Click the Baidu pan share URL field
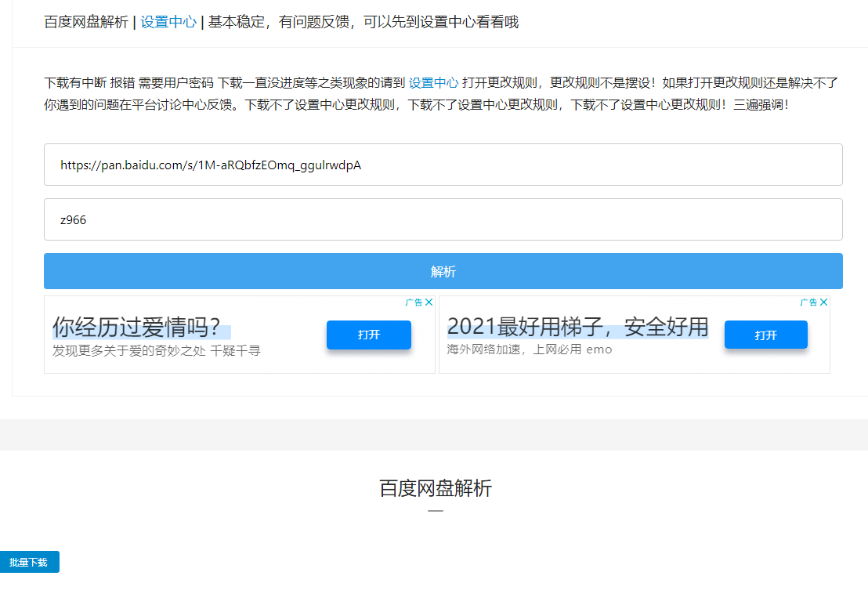Viewport: 868px width, 612px height. pos(443,165)
